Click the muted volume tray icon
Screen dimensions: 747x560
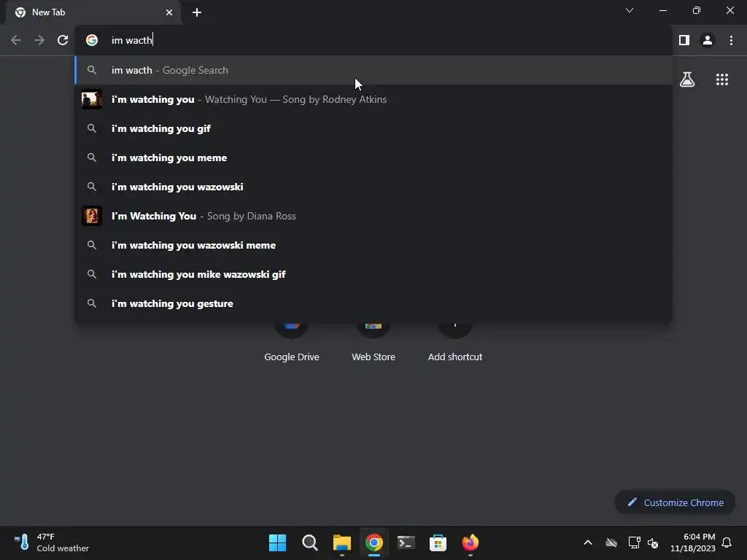[653, 542]
